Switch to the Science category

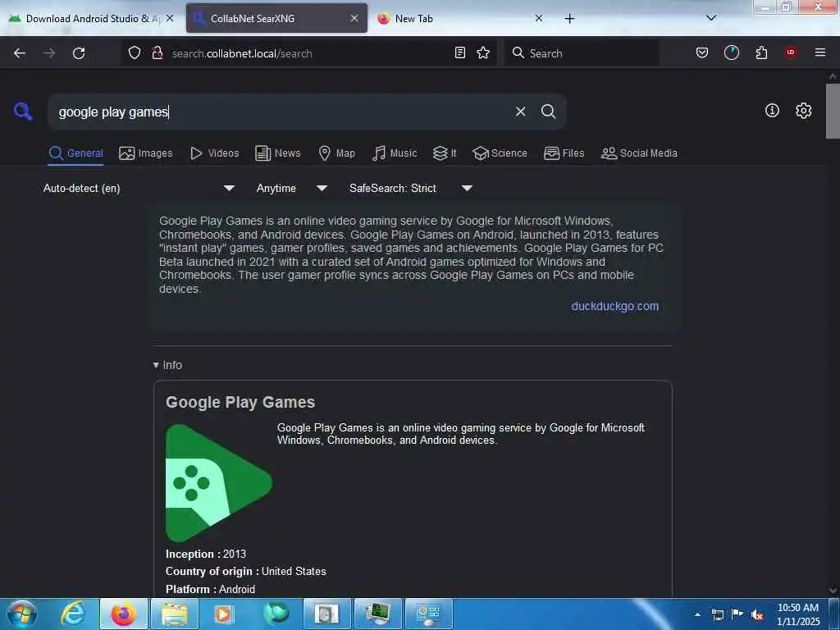point(500,153)
